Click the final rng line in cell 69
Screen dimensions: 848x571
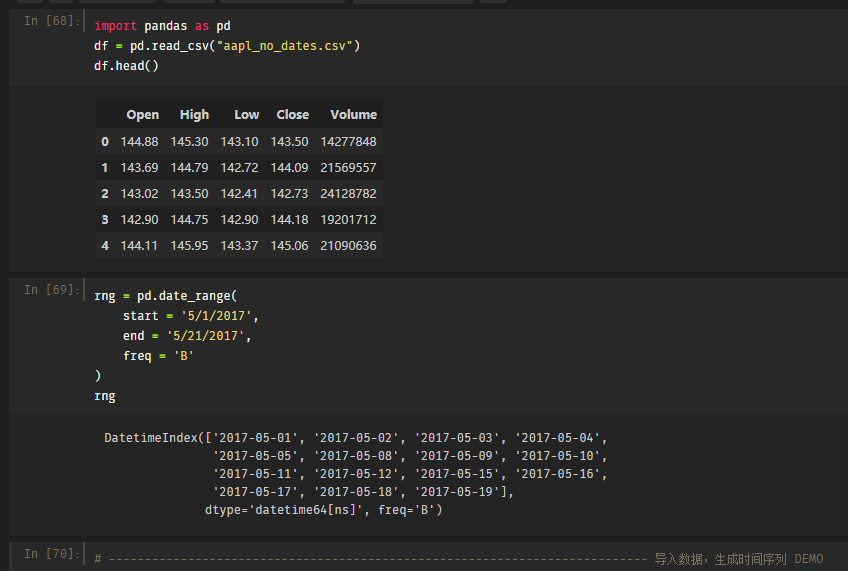pos(105,396)
